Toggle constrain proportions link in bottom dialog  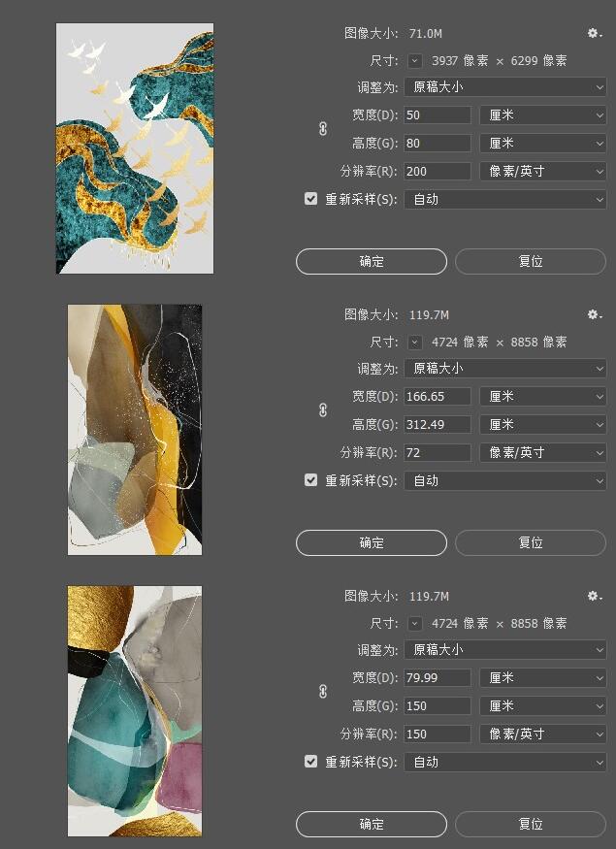323,692
